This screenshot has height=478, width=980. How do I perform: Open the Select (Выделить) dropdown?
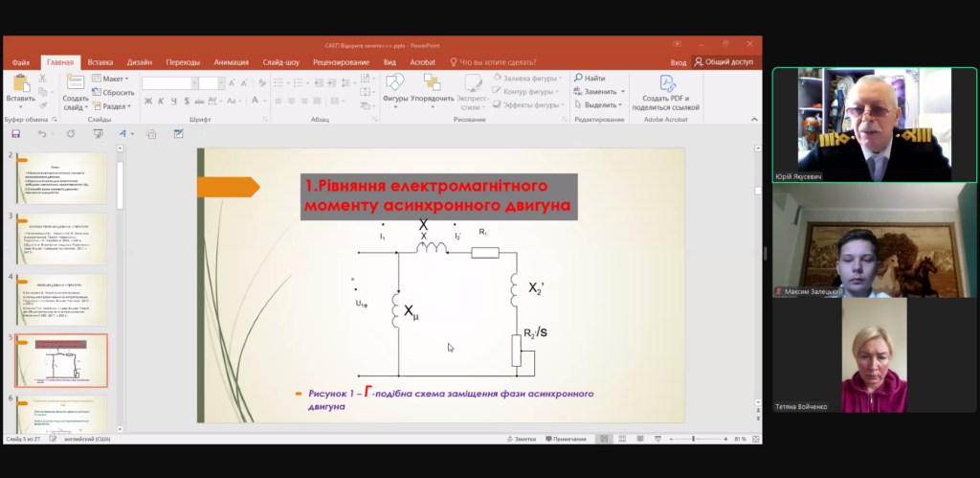(598, 105)
